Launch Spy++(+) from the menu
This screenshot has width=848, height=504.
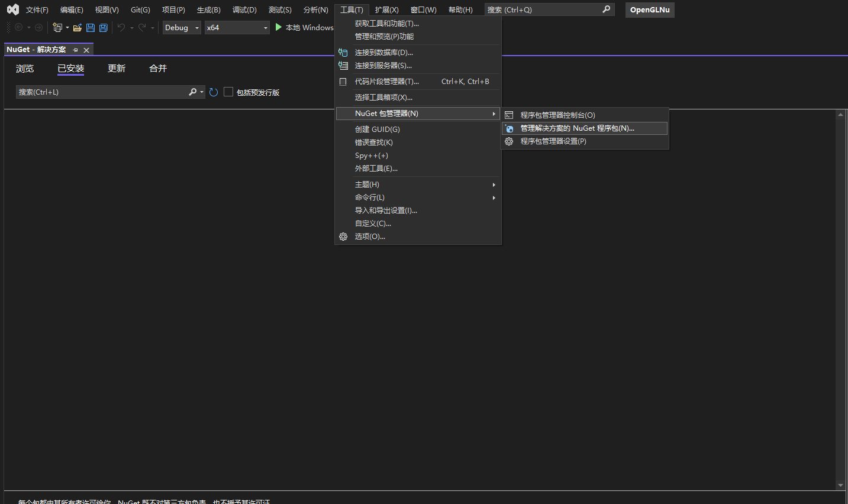[418, 156]
